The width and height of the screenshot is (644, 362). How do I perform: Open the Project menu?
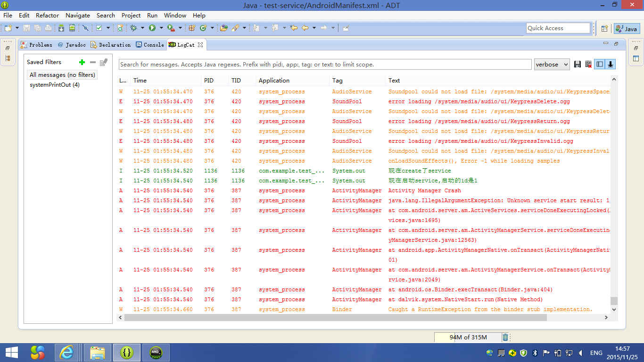pos(131,15)
